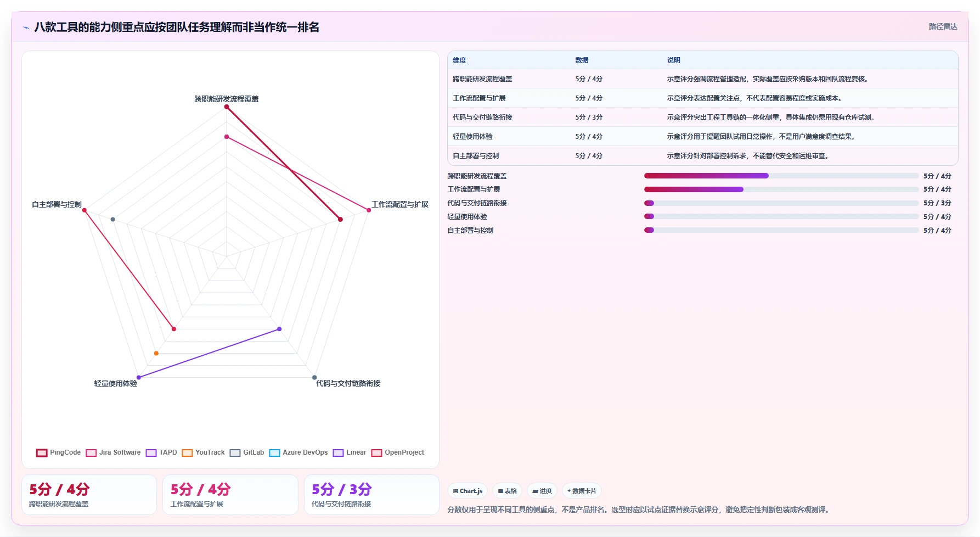980x537 pixels.
Task: Click the footer note starting 分数仅用于
Action: point(639,510)
